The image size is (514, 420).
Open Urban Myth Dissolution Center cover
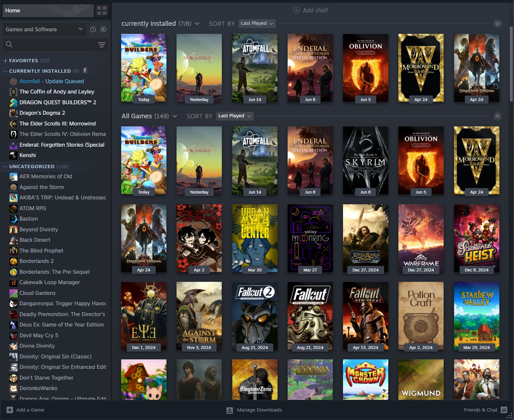pyautogui.click(x=255, y=238)
